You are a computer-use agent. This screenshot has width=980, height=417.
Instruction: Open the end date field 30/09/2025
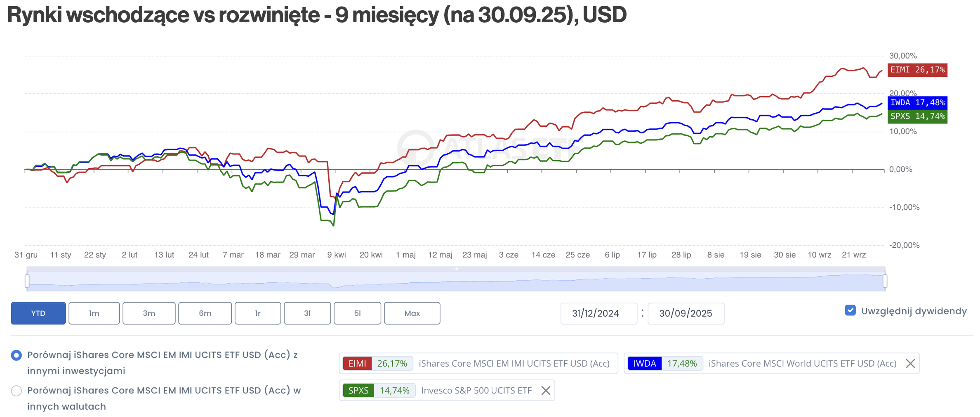[686, 313]
